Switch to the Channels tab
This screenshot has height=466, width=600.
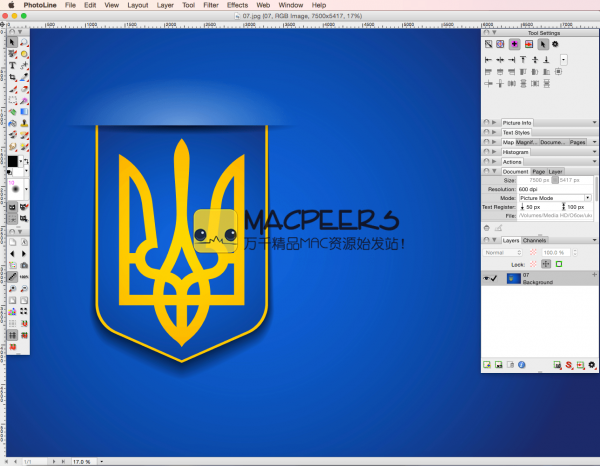coord(535,241)
